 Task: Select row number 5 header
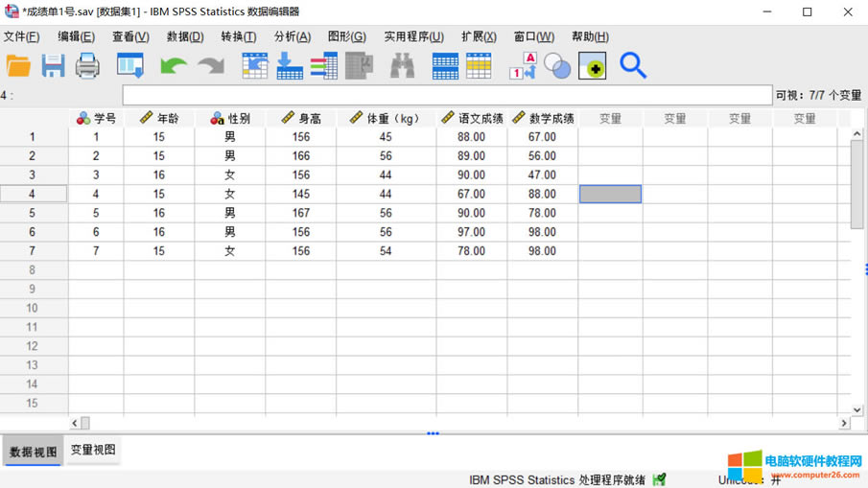coord(33,213)
